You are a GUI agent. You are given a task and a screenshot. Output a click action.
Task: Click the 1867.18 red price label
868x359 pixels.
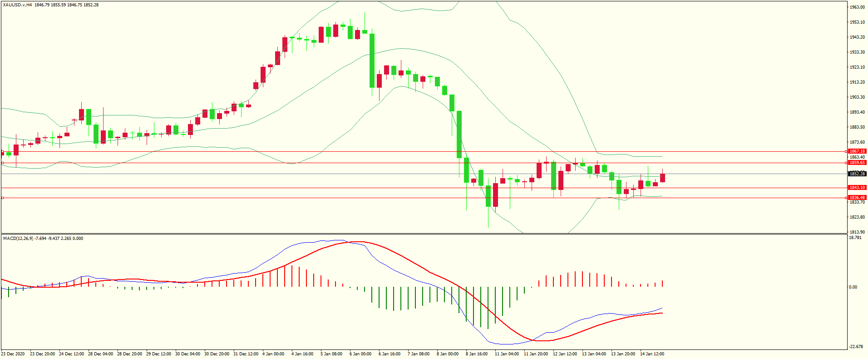857,151
